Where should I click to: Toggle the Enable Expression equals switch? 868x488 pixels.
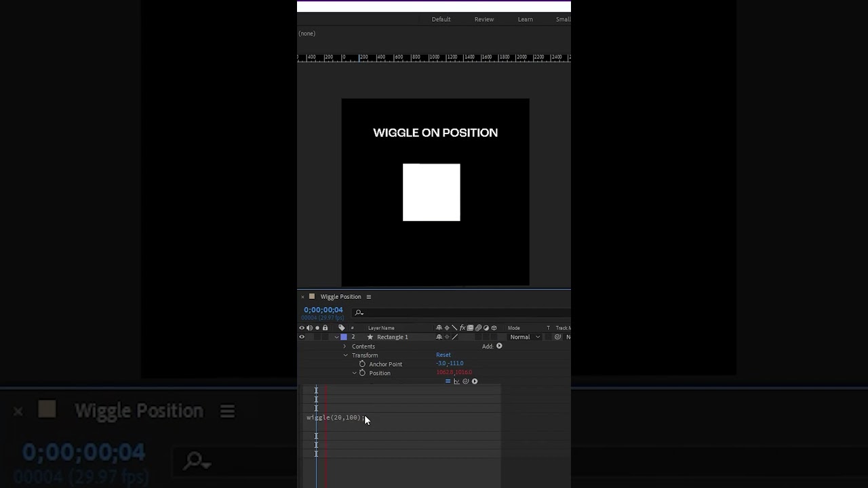448,381
